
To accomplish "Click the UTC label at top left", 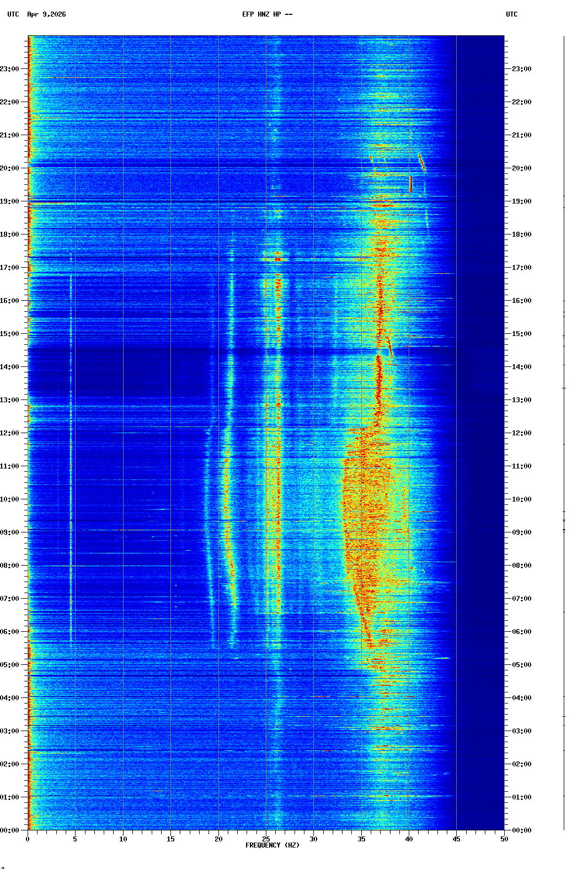I will tap(13, 14).
